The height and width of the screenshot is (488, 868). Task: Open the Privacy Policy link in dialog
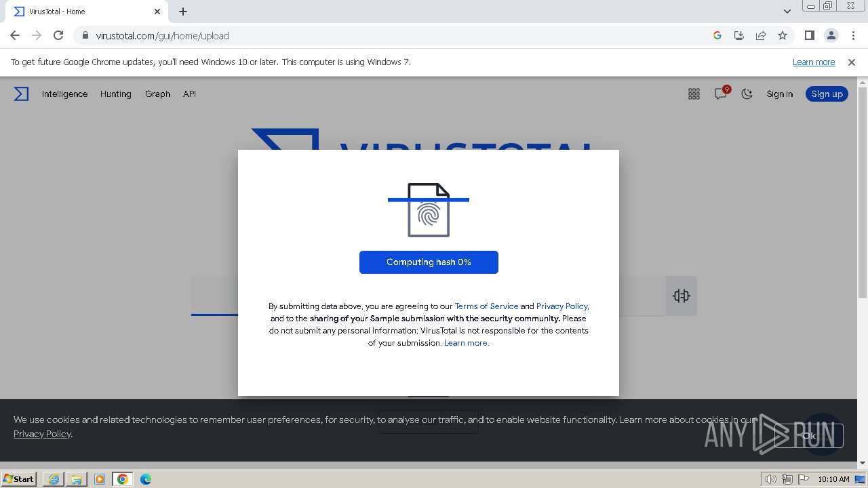562,306
